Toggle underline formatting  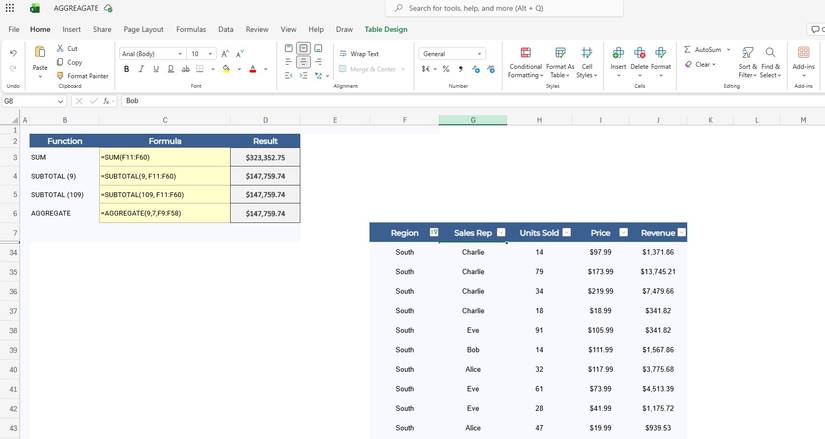[156, 69]
